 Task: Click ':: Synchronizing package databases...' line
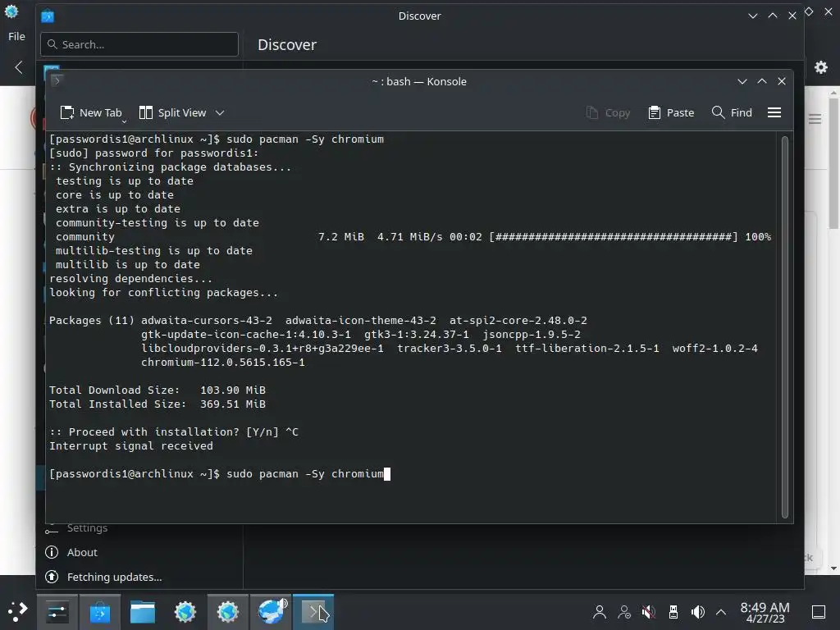(171, 167)
